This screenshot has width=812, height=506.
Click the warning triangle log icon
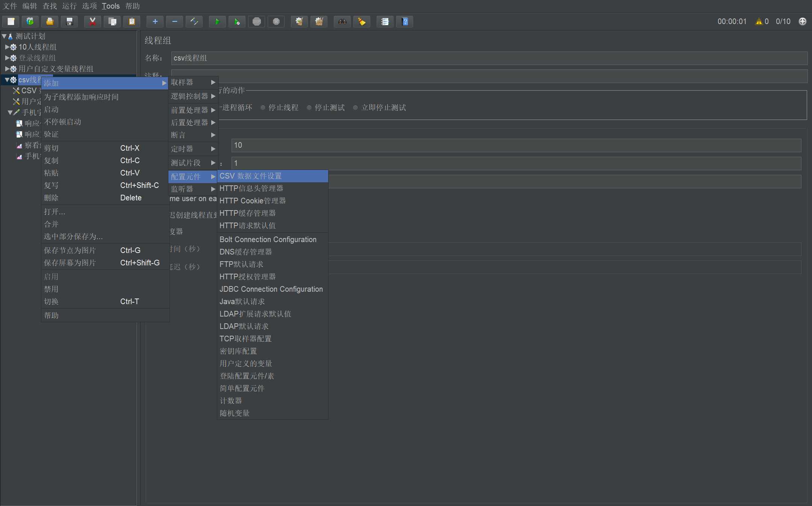(759, 21)
